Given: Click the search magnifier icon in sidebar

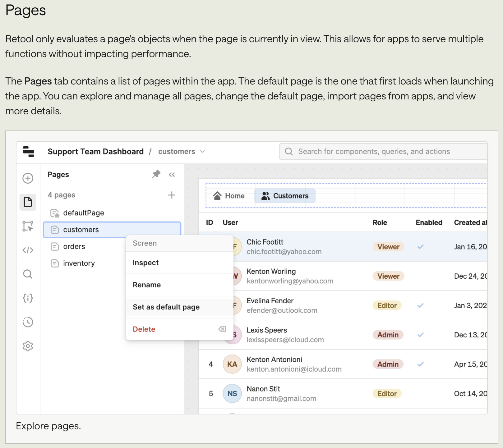Looking at the screenshot, I should click(28, 274).
